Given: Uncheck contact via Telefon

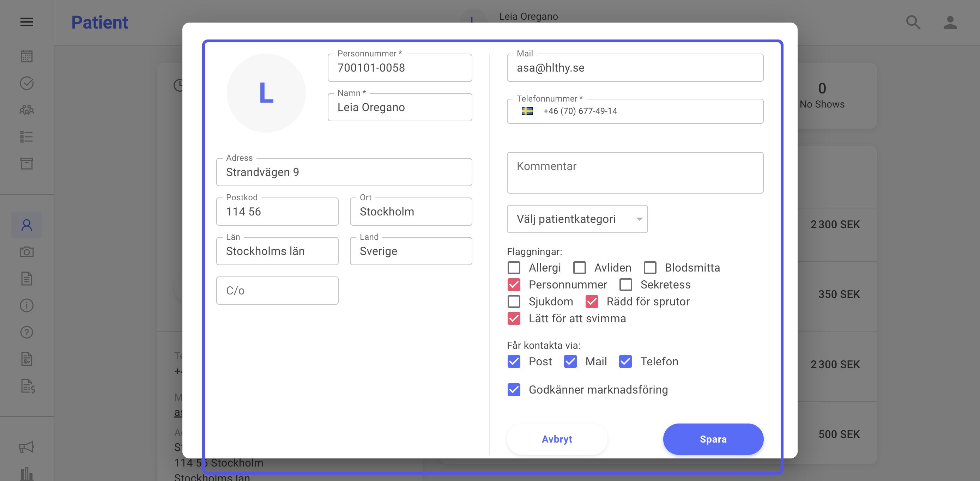Looking at the screenshot, I should click(625, 361).
